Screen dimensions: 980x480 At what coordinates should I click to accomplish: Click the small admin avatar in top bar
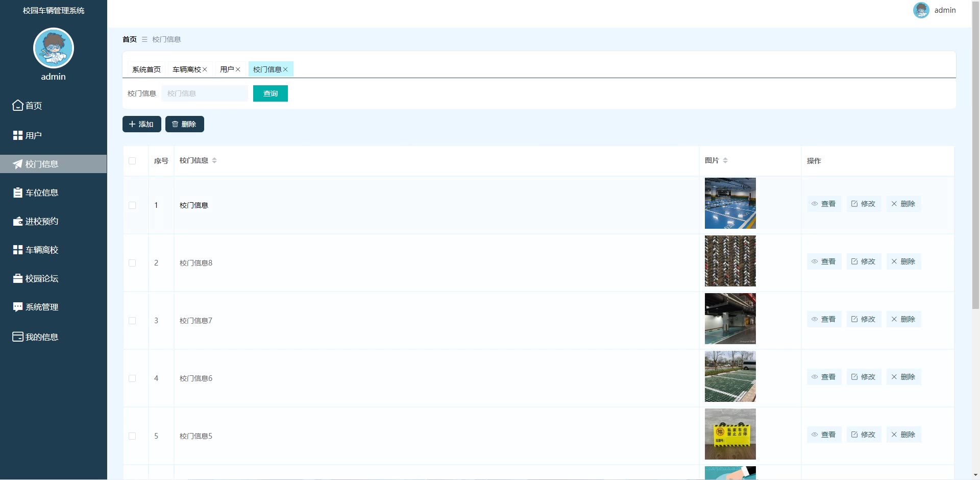921,10
